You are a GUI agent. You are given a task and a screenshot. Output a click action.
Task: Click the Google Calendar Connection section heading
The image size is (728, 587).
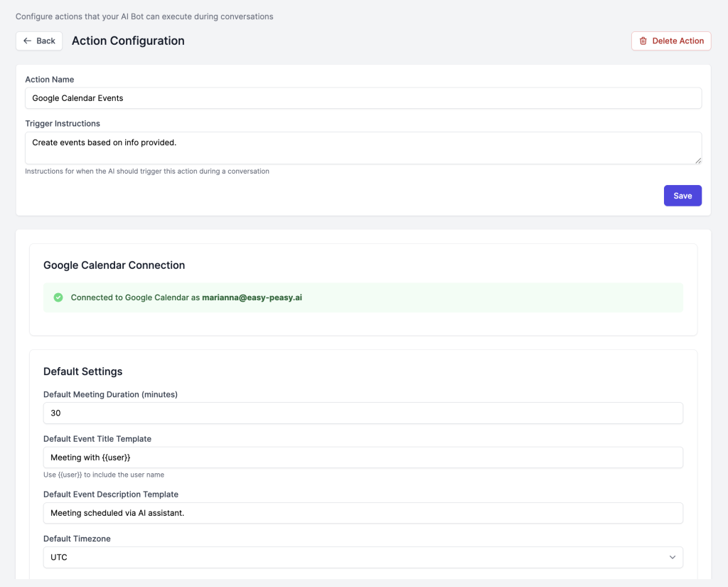click(114, 265)
